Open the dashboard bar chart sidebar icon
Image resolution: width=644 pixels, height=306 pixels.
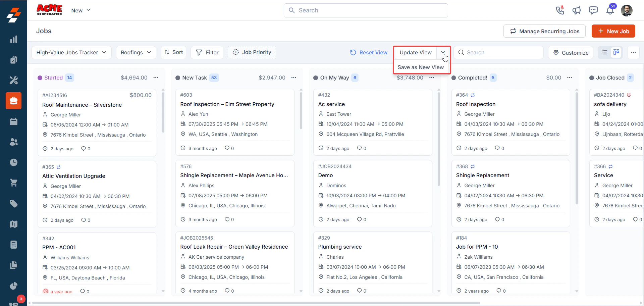[13, 40]
